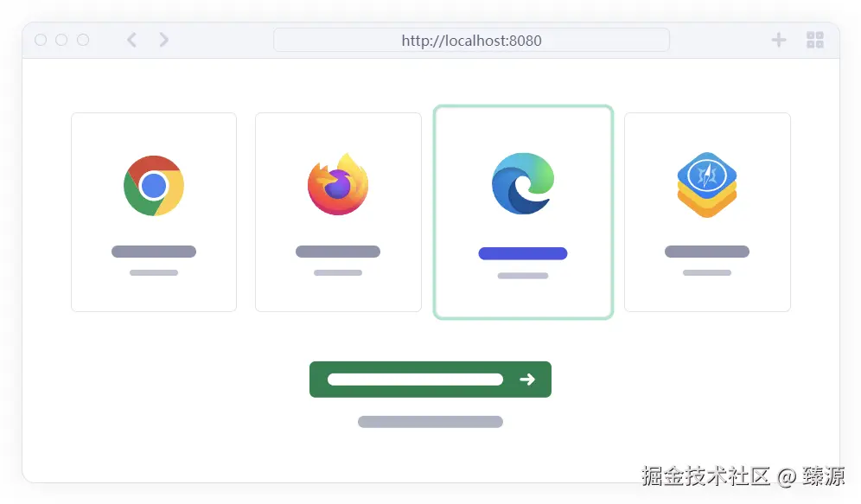The image size is (861, 504).
Task: Click the Microsoft Edge icon
Action: click(523, 183)
